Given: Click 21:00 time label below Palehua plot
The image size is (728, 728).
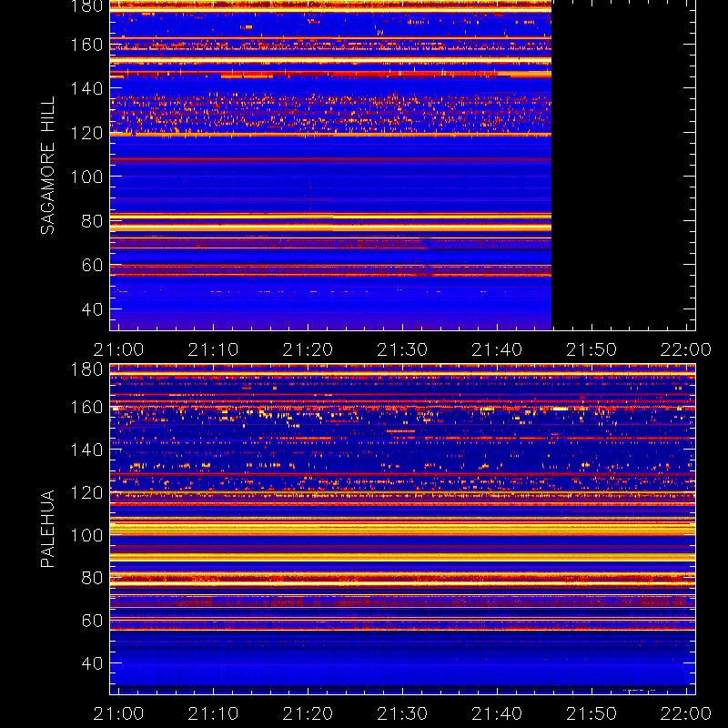Looking at the screenshot, I should (118, 713).
